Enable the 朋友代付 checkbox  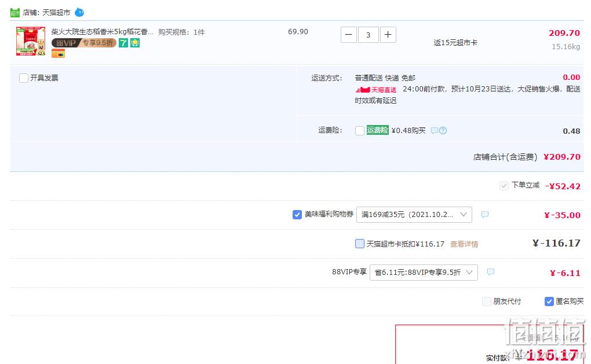pyautogui.click(x=487, y=302)
